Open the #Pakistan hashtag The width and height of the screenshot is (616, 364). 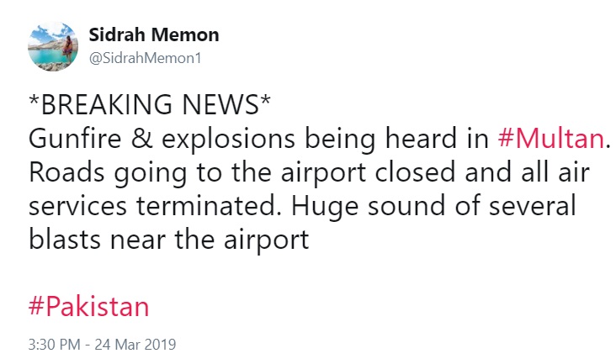(89, 307)
